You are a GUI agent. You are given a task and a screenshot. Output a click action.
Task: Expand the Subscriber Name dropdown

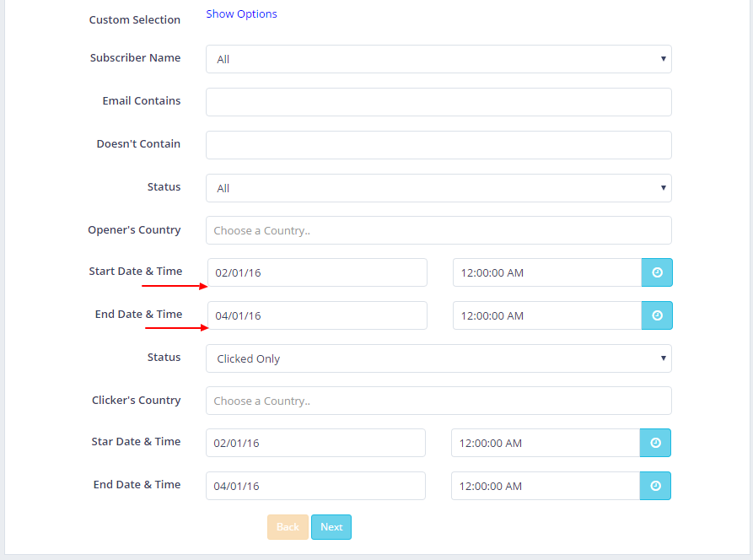coord(438,59)
